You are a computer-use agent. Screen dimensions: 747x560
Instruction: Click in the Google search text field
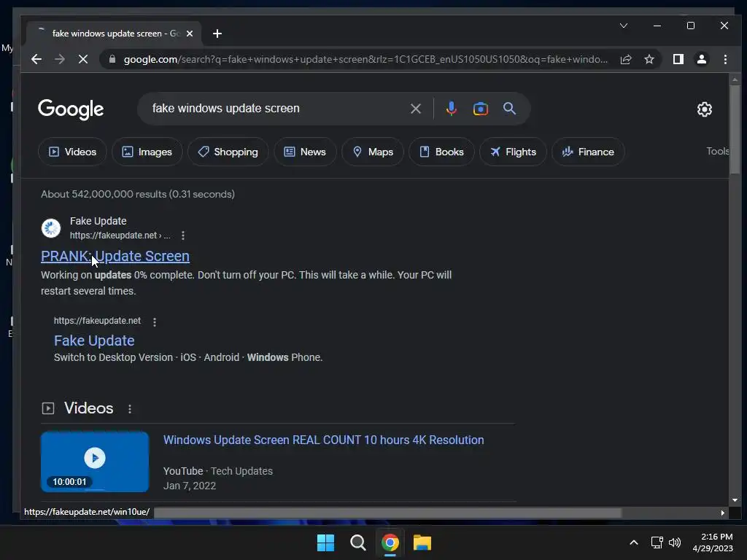[276, 109]
